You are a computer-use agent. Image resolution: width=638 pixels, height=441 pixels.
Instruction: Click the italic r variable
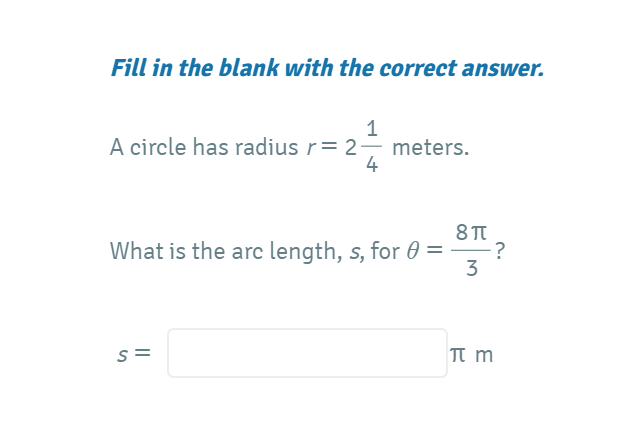pos(311,148)
